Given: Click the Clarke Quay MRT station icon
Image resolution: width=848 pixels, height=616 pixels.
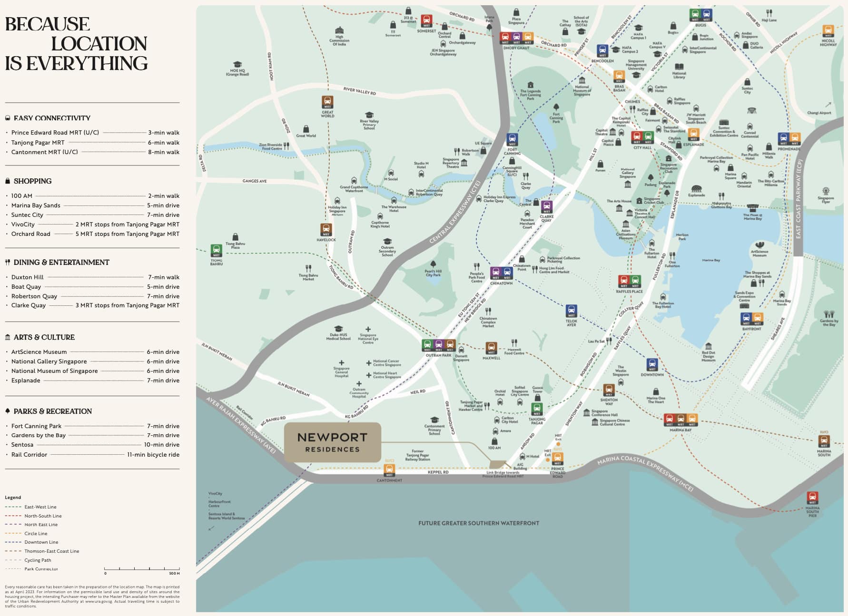Looking at the screenshot, I should (x=547, y=207).
